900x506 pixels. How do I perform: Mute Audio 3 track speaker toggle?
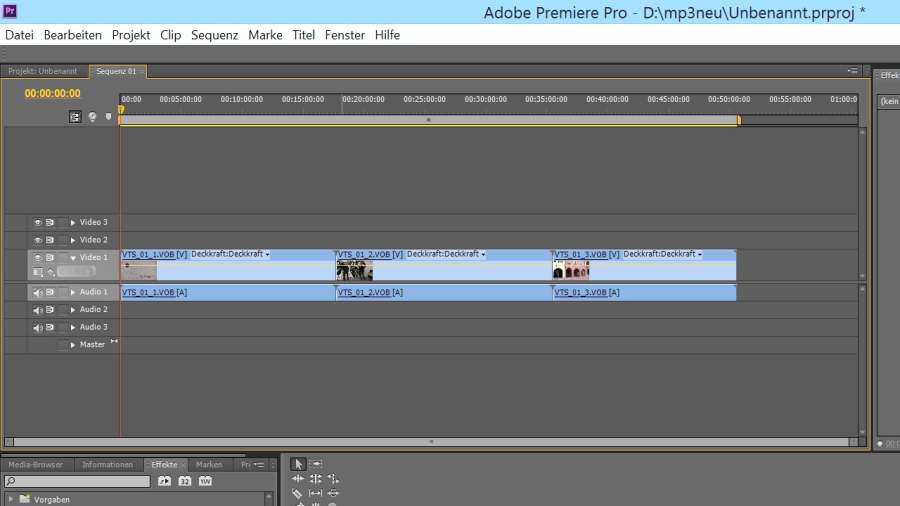[38, 328]
